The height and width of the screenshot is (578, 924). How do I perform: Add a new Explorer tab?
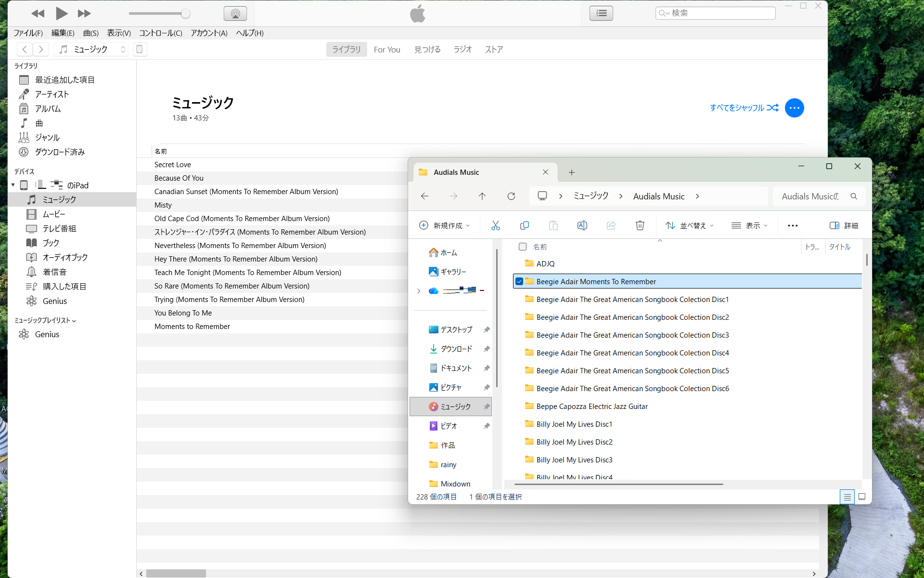pos(572,172)
